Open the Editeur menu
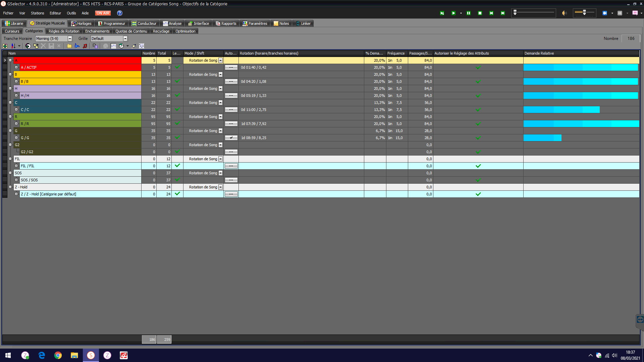644x362 pixels. pyautogui.click(x=55, y=13)
